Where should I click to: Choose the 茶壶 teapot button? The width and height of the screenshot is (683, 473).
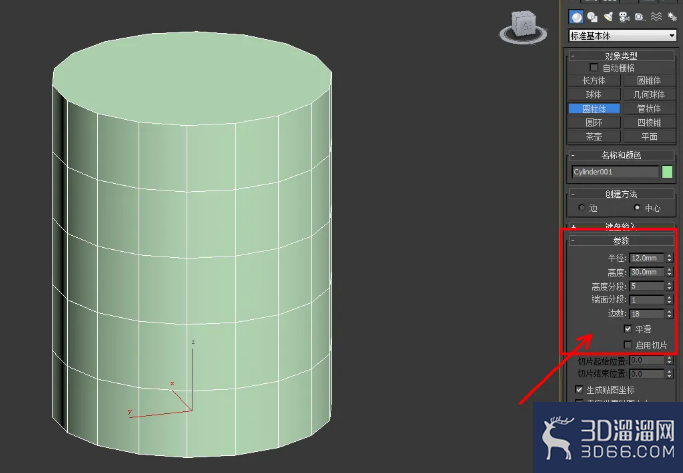[594, 137]
